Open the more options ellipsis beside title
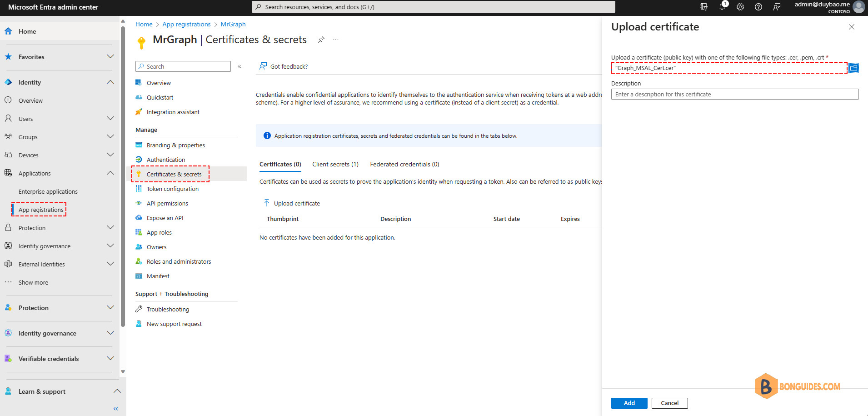 [x=336, y=40]
